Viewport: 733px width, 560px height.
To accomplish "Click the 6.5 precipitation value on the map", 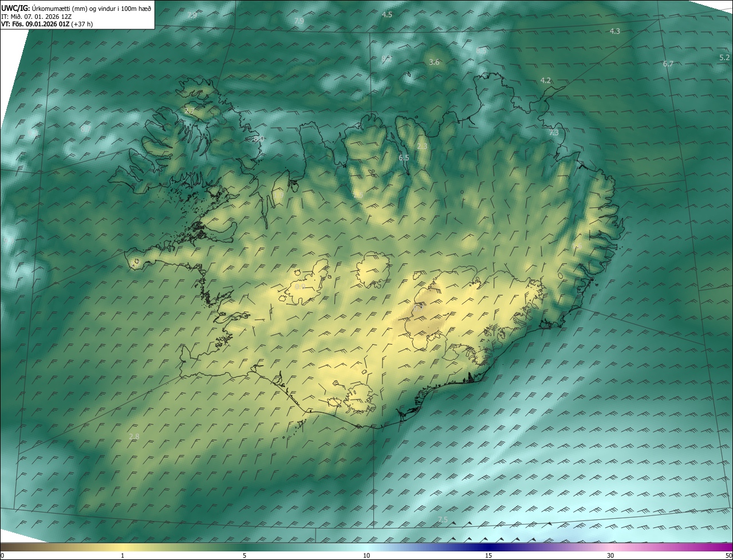I will click(404, 157).
